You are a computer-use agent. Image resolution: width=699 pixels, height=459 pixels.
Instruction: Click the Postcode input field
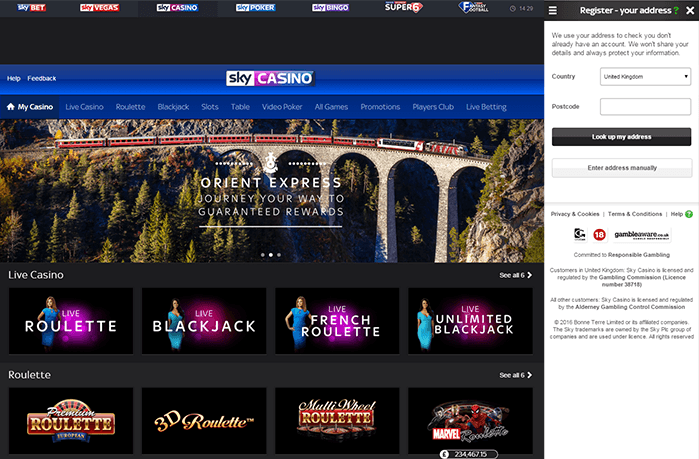646,107
